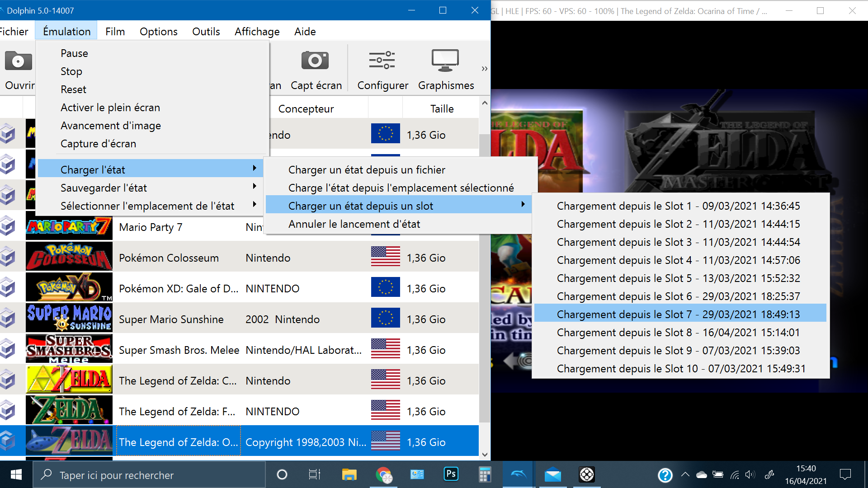Click Super Smash Bros. Melee banner
This screenshot has height=488, width=868.
pos(69,349)
